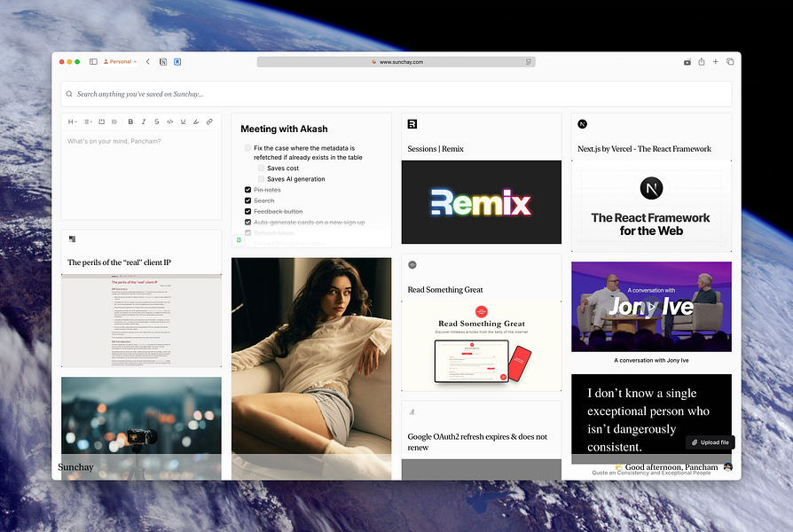The height and width of the screenshot is (532, 793).
Task: Toggle inline code formatting
Action: click(x=170, y=121)
